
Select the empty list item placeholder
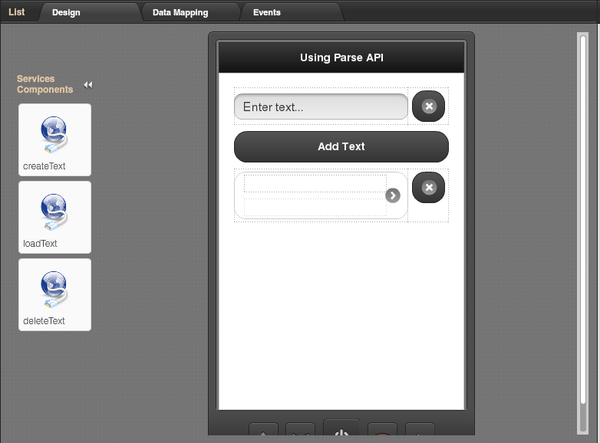click(314, 195)
